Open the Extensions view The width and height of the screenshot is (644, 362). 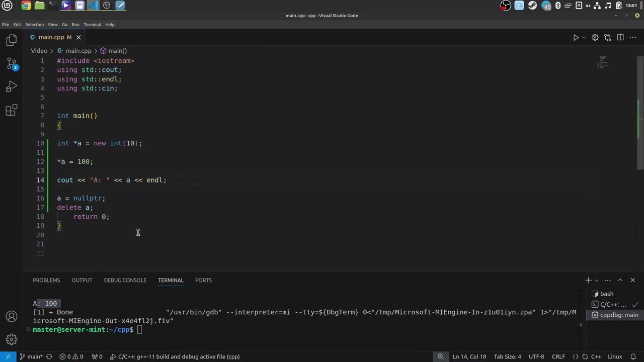coord(11,111)
